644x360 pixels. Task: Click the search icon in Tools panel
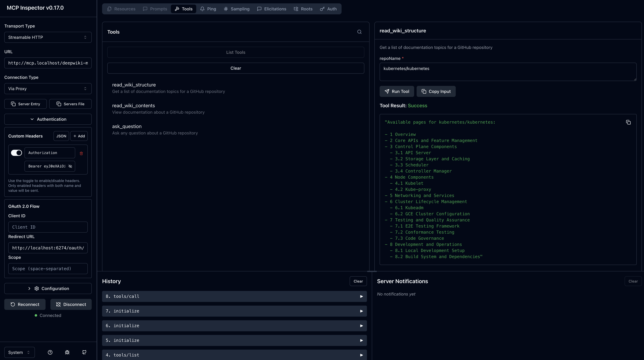[359, 32]
